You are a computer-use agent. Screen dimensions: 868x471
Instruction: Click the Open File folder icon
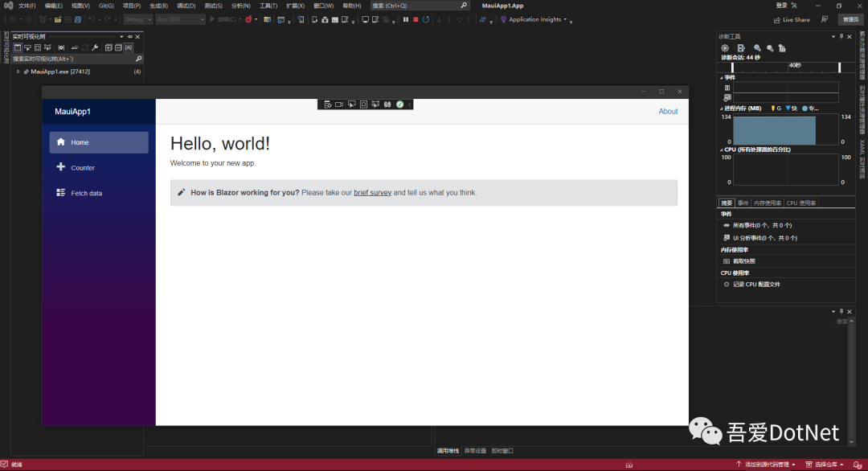[58, 19]
